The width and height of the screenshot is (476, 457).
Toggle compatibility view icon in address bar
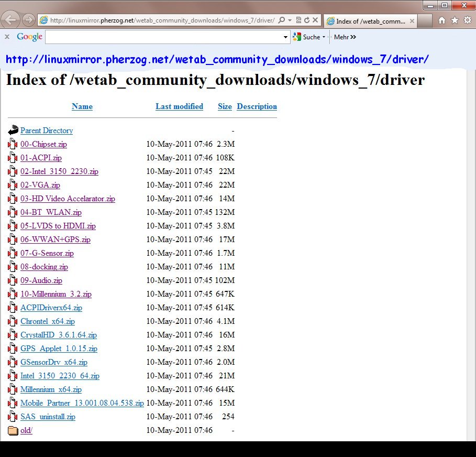[298, 20]
